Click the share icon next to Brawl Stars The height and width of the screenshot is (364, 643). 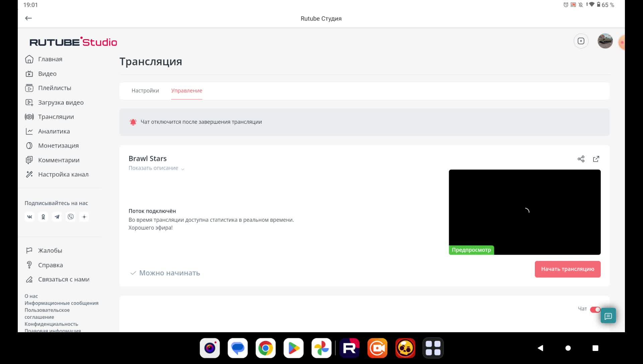coord(581,159)
